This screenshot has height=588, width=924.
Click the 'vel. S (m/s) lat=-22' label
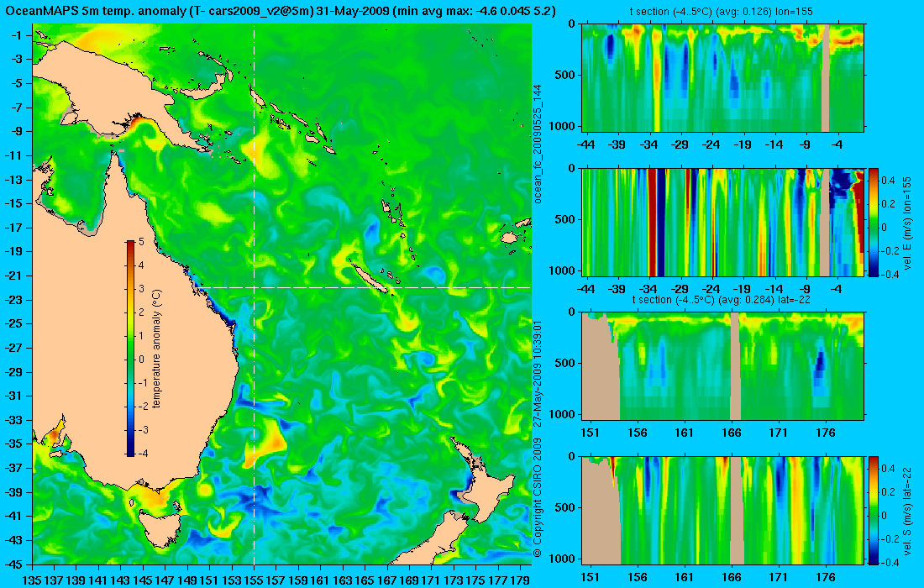[x=907, y=511]
